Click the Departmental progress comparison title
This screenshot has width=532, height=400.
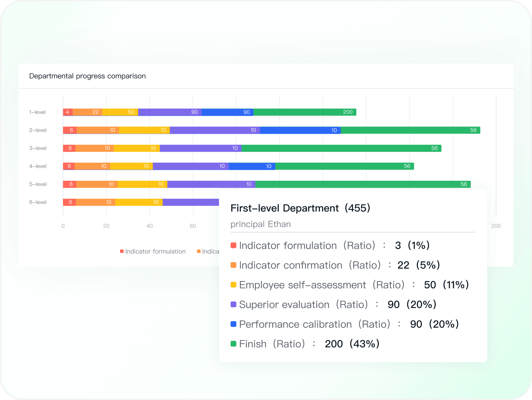pos(87,76)
